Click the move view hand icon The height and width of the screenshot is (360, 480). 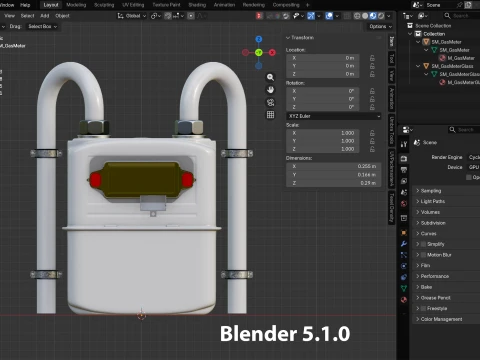click(270, 90)
